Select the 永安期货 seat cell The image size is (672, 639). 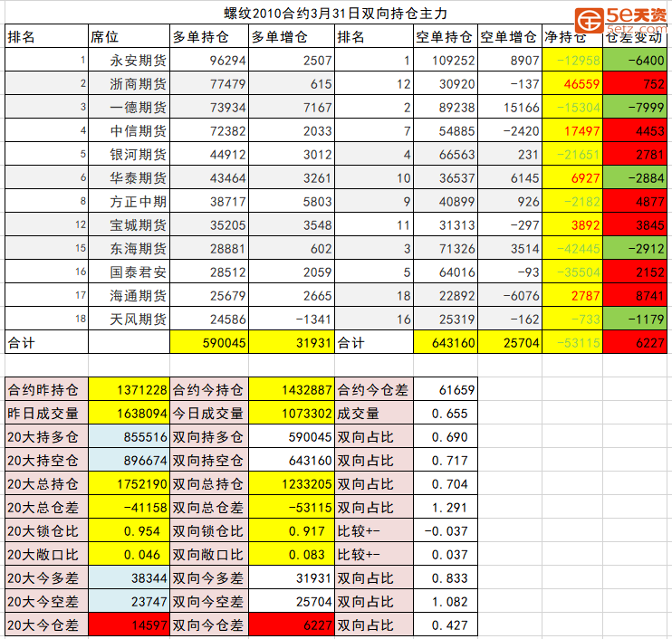point(129,61)
